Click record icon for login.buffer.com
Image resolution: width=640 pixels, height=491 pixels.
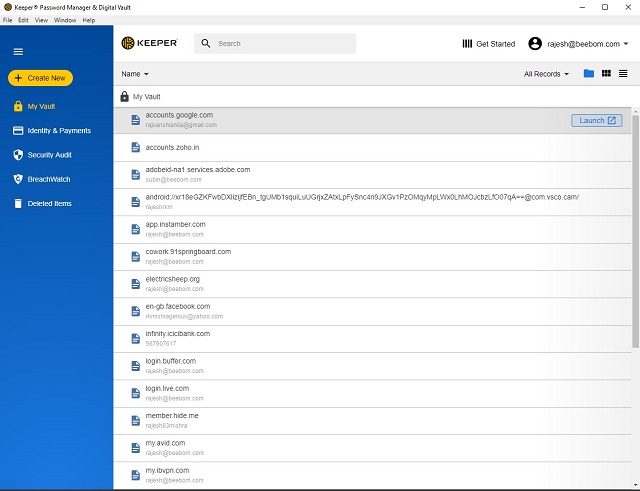[136, 366]
